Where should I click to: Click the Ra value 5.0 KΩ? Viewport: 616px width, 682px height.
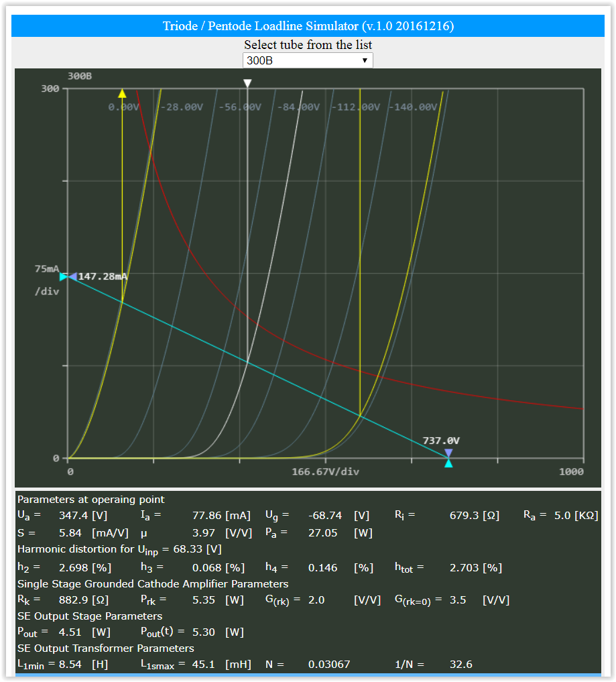(x=576, y=516)
